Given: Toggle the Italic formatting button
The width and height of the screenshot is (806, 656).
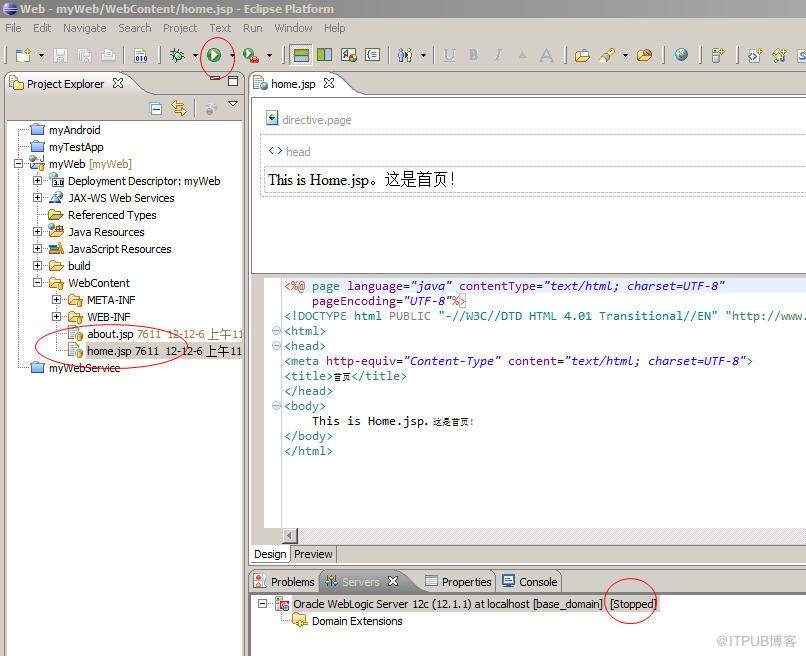Looking at the screenshot, I should 498,55.
